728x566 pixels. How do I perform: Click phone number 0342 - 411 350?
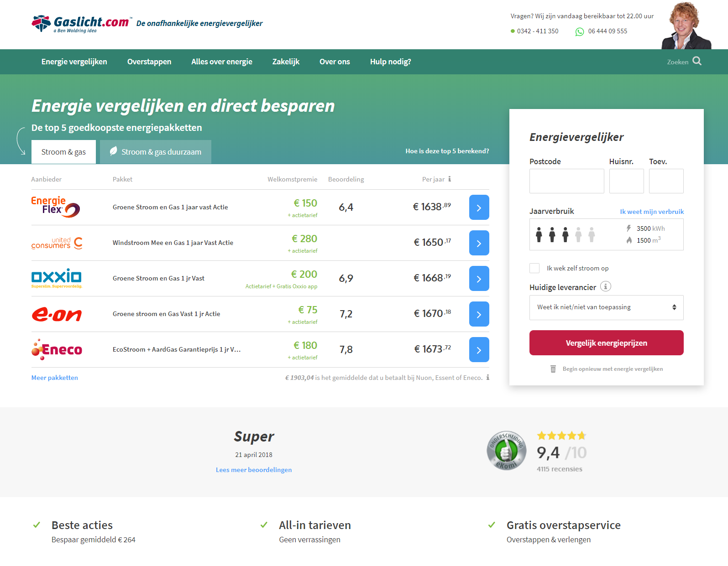(538, 31)
